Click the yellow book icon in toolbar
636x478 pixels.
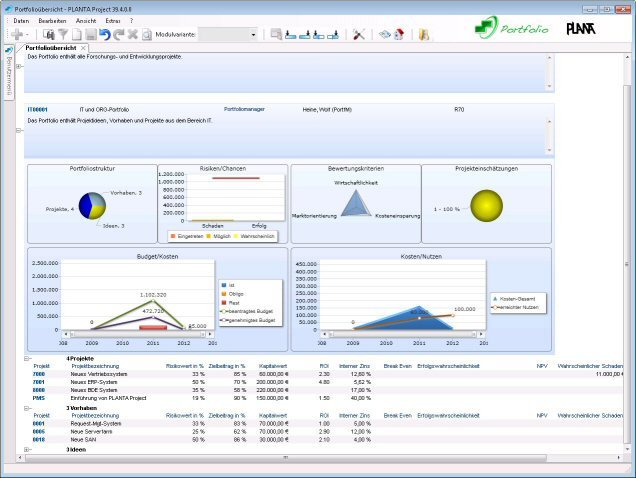point(424,34)
